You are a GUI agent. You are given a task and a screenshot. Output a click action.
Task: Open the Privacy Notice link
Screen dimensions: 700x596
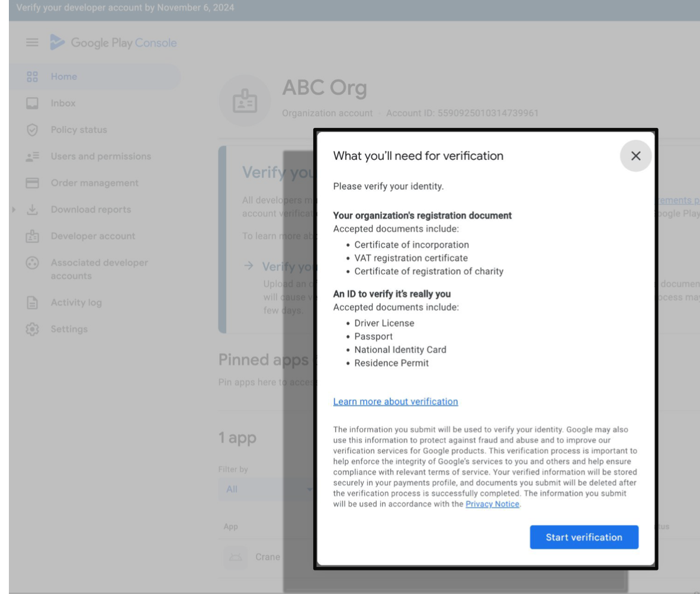492,504
